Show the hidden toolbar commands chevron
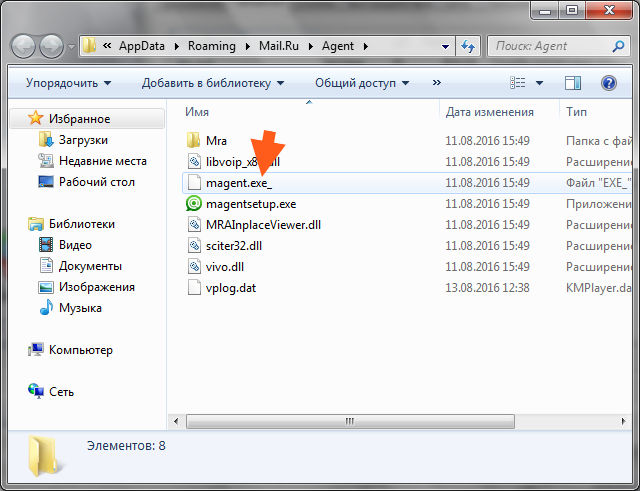This screenshot has height=491, width=640. [437, 83]
